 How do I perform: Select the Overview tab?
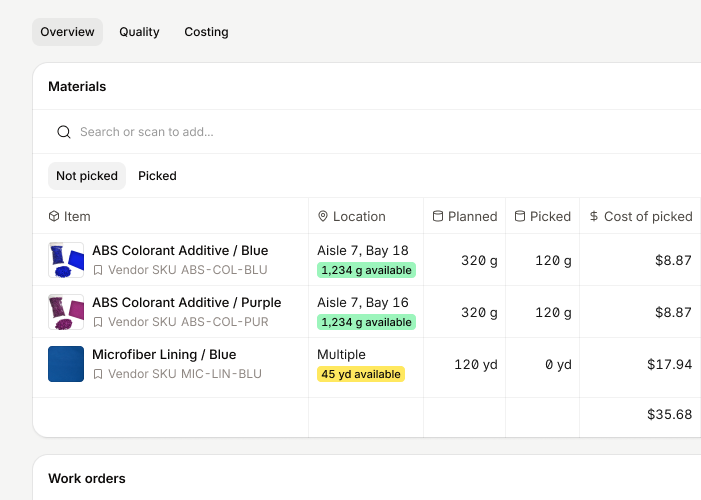click(67, 32)
